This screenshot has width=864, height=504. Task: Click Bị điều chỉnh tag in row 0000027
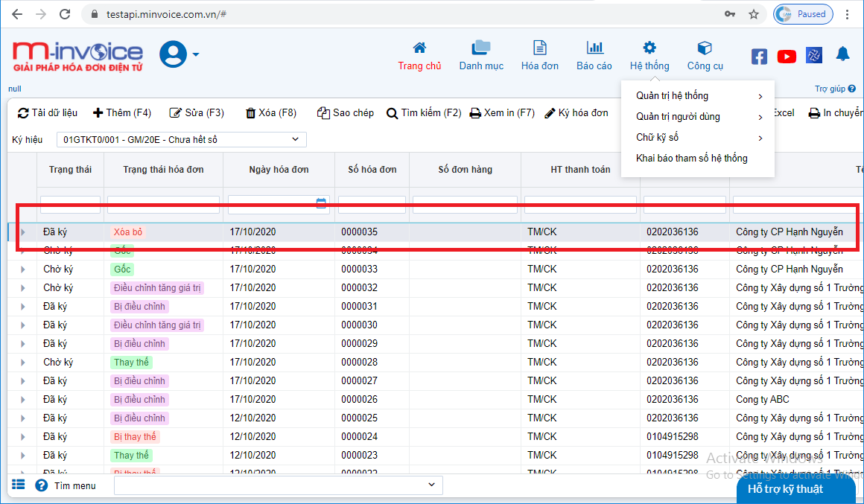click(x=139, y=380)
